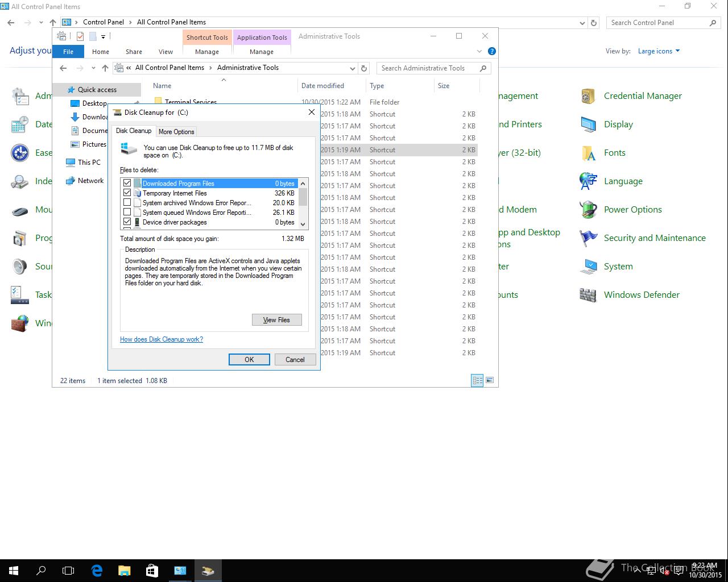This screenshot has width=728, height=582.
Task: Click the View Files button
Action: [276, 320]
